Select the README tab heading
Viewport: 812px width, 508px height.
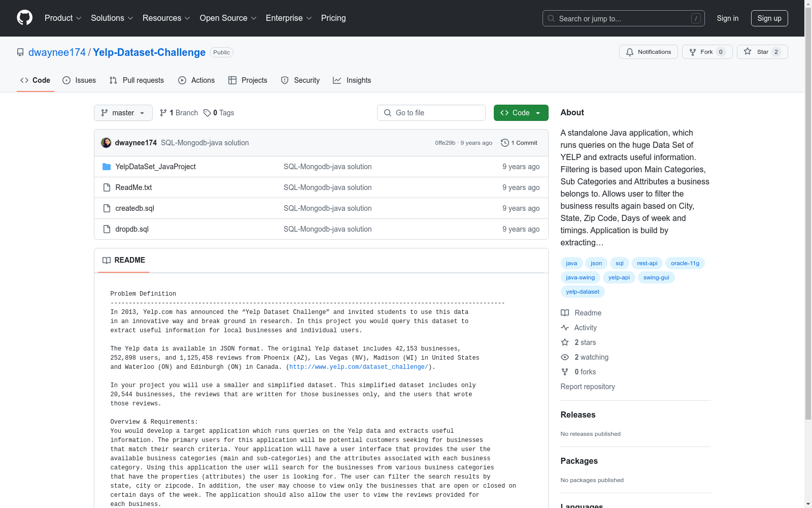pyautogui.click(x=124, y=260)
